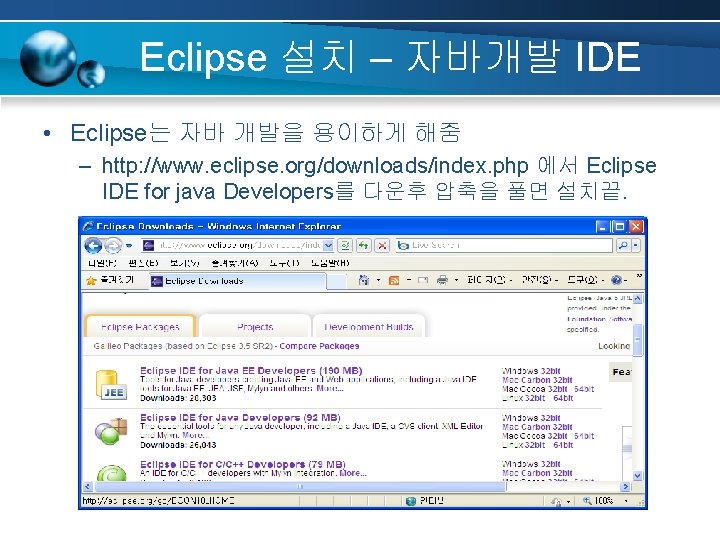720x540 pixels.
Task: Click the zoom magnifier icon in status bar
Action: pyautogui.click(x=587, y=501)
